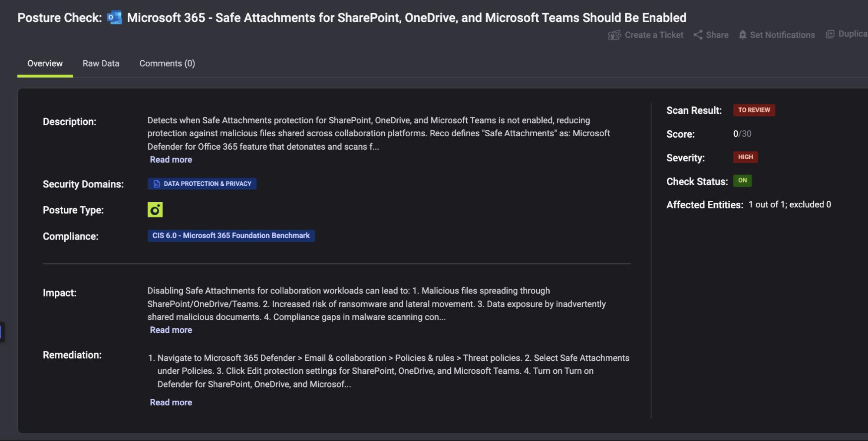868x441 pixels.
Task: Click the Share icon
Action: (699, 35)
